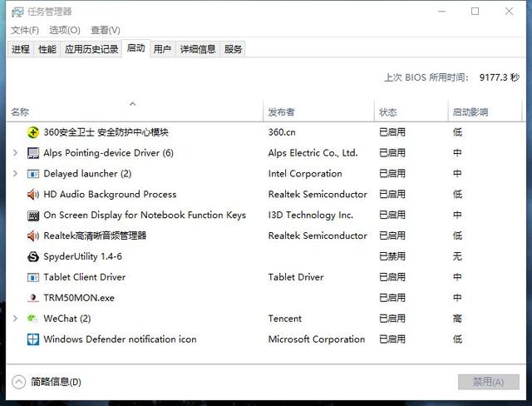The image size is (532, 406).
Task: Click the Delayed launcher item icon
Action: [x=33, y=174]
